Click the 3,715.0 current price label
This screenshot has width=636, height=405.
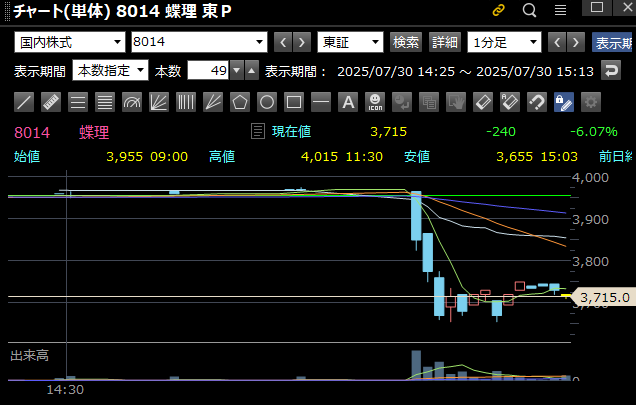(604, 297)
